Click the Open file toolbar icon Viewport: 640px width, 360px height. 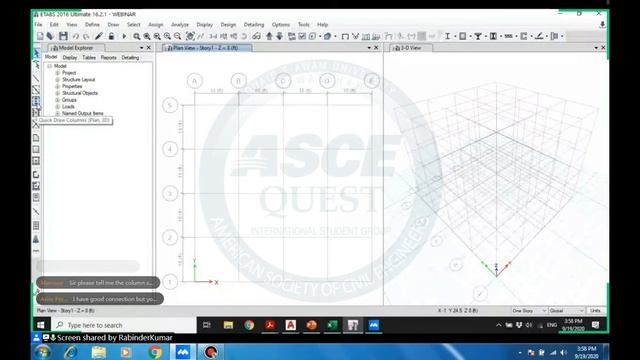pos(50,36)
